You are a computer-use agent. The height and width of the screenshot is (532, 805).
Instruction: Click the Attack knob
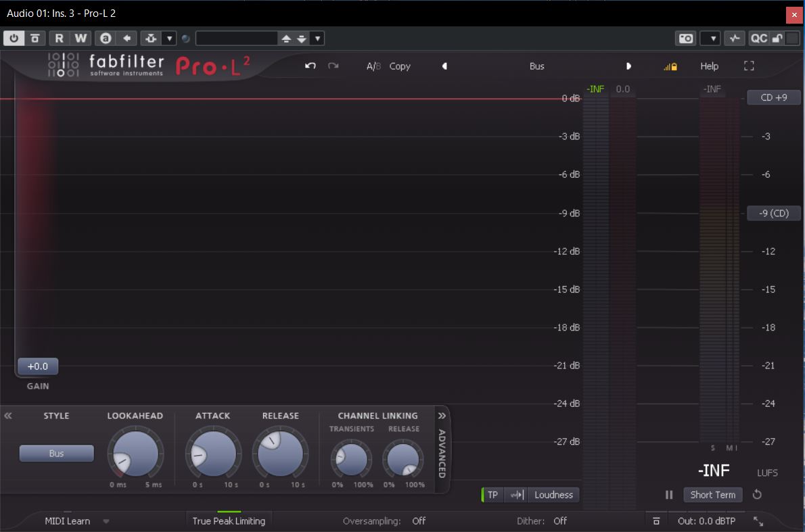[x=213, y=454]
